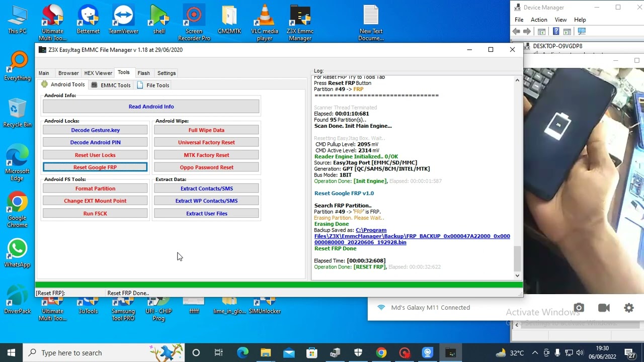Open Screen Recorder Pro shortcut

pyautogui.click(x=194, y=23)
